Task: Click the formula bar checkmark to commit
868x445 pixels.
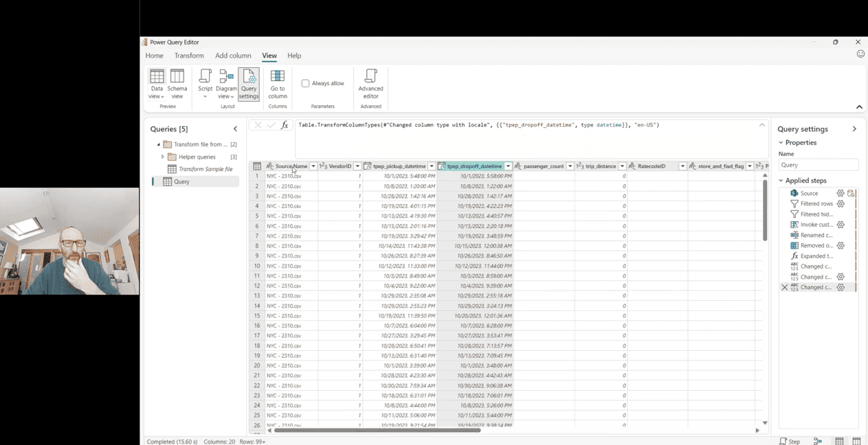Action: (271, 124)
